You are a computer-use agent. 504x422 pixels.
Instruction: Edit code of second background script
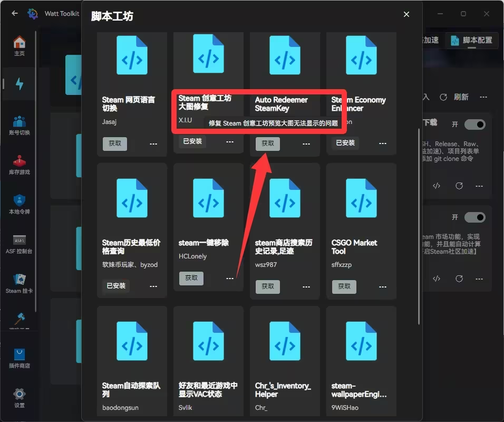[436, 279]
